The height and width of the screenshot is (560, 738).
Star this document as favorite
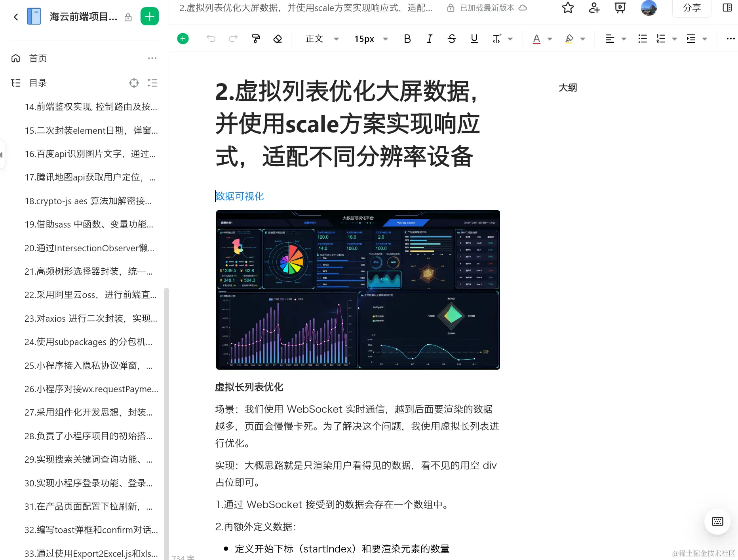point(568,8)
